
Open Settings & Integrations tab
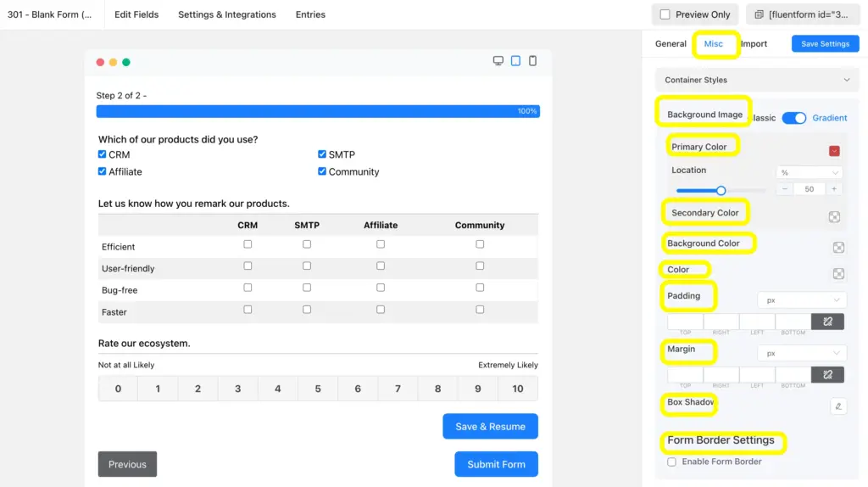tap(227, 14)
